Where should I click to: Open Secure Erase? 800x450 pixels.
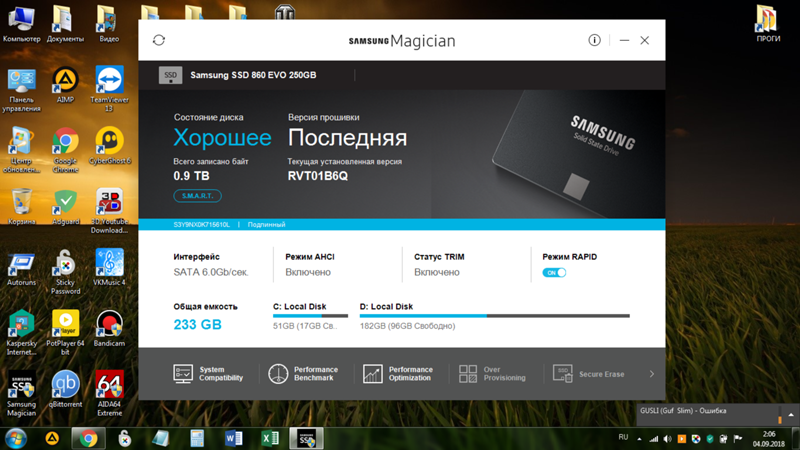(x=589, y=374)
